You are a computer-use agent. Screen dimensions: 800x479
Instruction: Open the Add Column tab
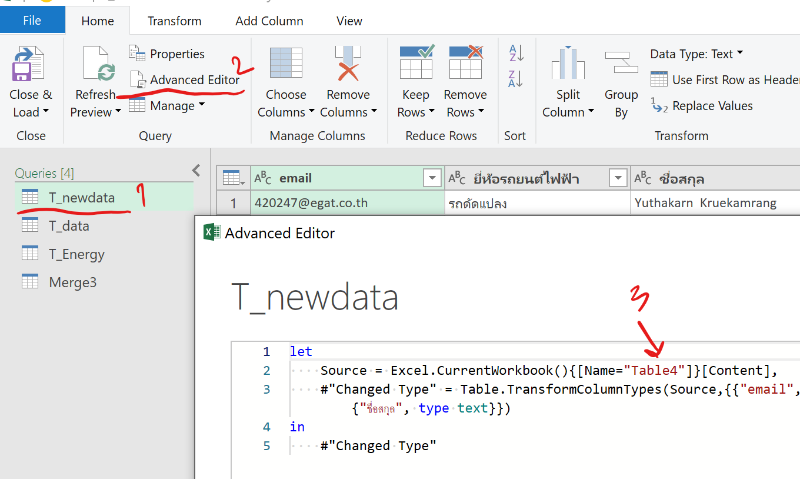(x=267, y=21)
